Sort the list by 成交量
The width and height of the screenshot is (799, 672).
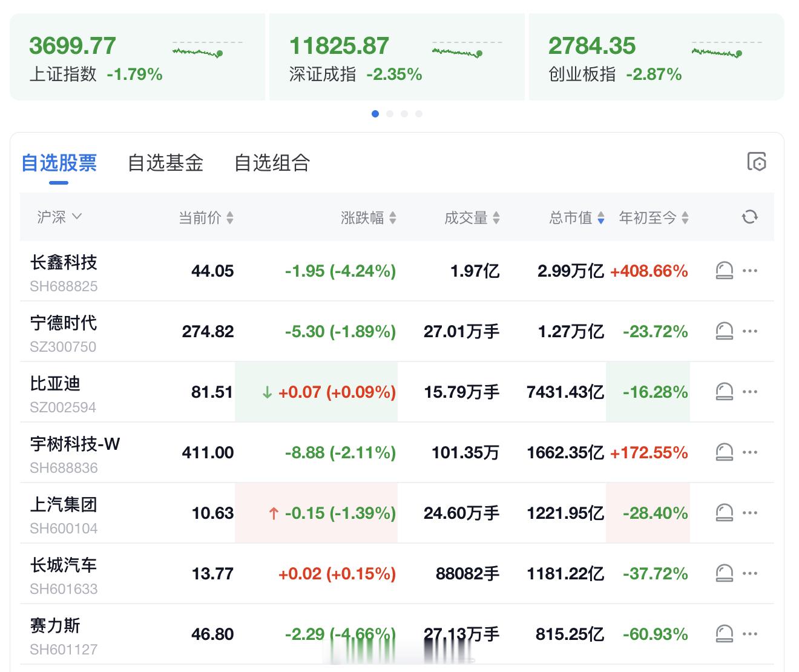click(x=472, y=217)
